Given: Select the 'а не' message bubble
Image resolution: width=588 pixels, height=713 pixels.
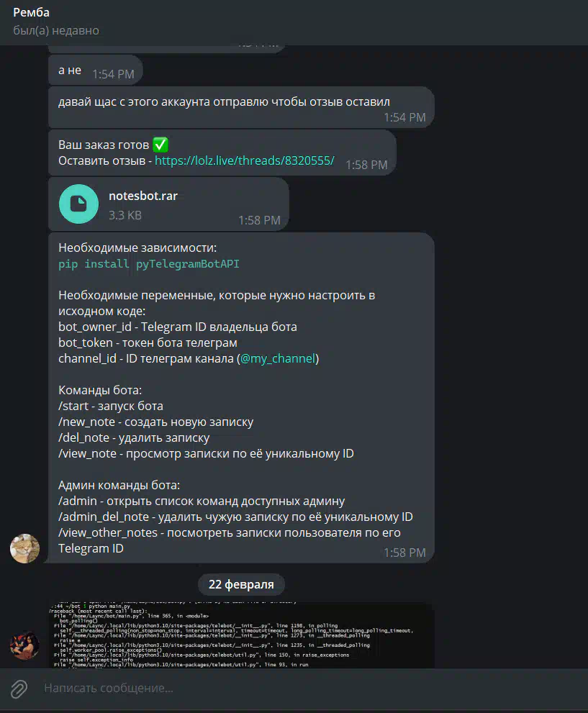Looking at the screenshot, I should (96, 70).
